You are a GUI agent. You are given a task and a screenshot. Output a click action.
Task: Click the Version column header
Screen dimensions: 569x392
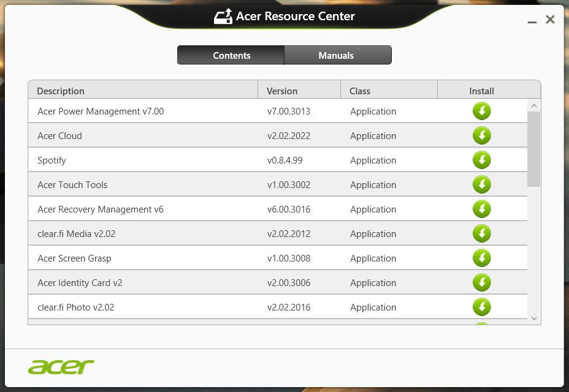pos(299,91)
